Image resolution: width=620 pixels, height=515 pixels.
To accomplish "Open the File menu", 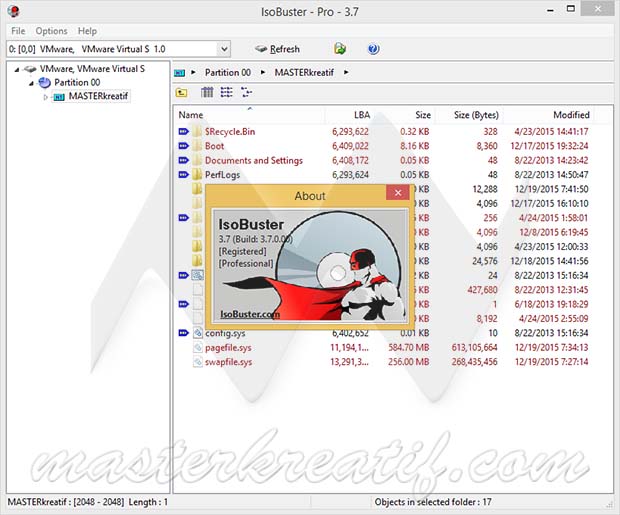I will point(18,31).
